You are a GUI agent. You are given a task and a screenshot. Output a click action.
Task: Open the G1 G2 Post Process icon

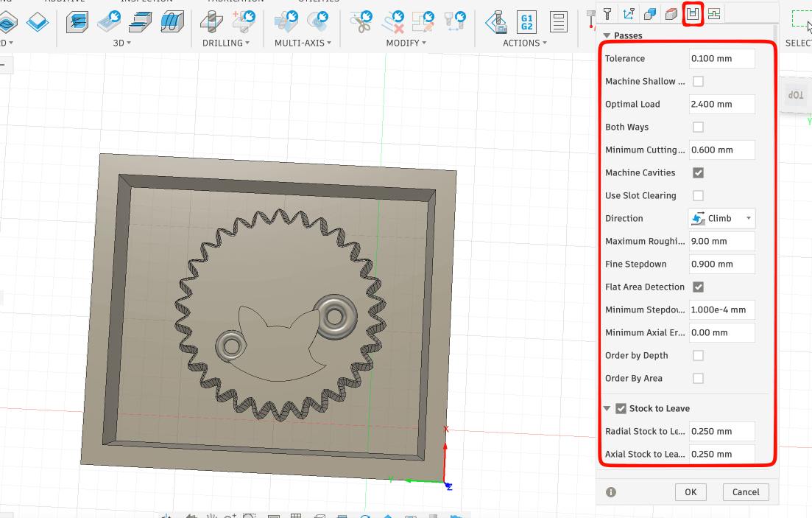coord(526,22)
